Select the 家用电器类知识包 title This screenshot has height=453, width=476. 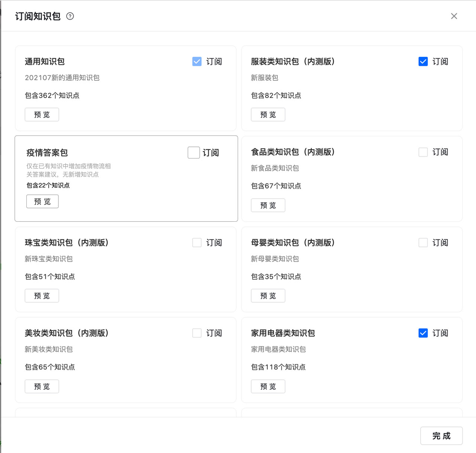(x=283, y=333)
